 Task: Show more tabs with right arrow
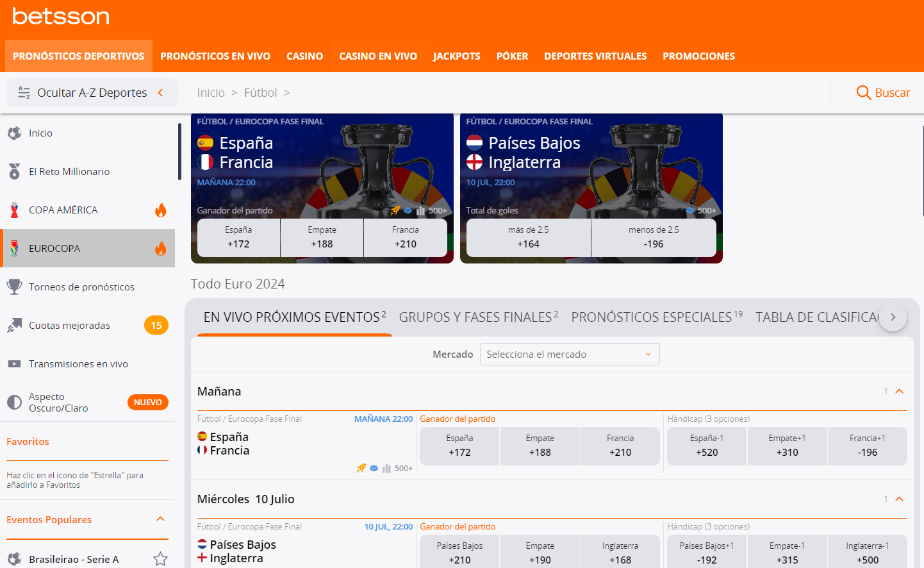[893, 317]
